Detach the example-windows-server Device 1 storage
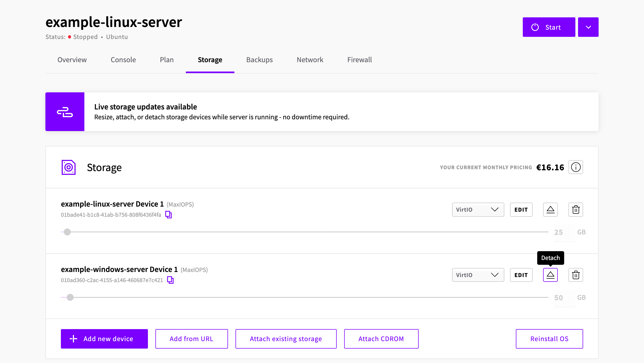 (x=550, y=275)
